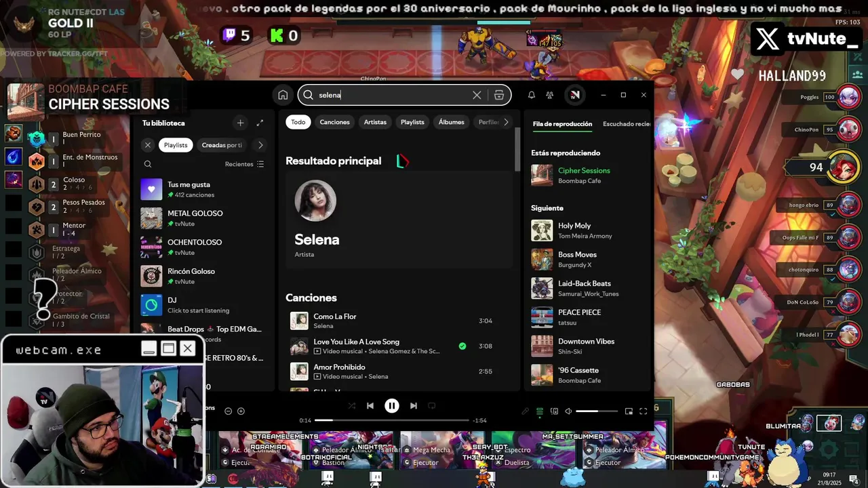Open the Browse icon in search bar
Screen dimensions: 868x488
(499, 95)
